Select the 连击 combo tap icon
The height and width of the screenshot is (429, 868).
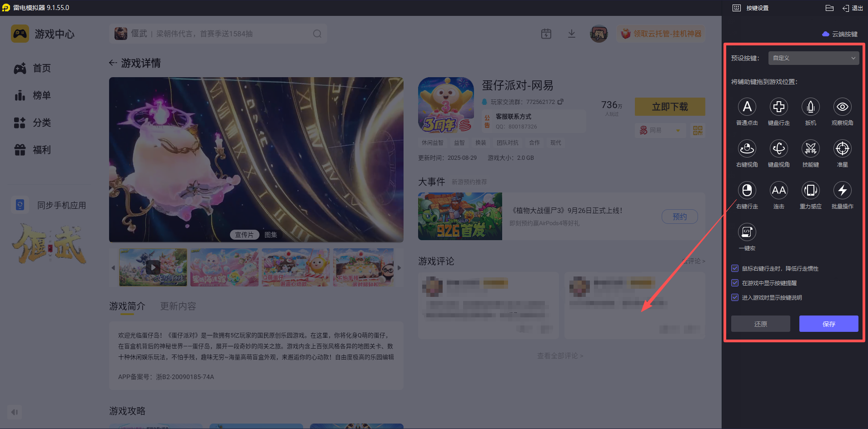(778, 190)
